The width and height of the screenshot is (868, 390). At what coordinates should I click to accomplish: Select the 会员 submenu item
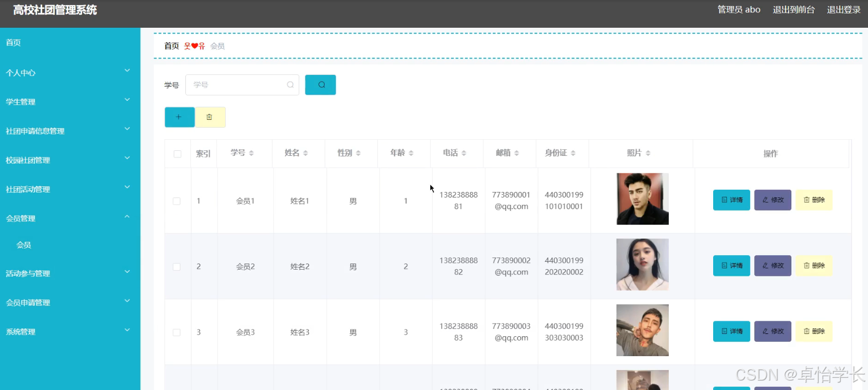point(24,245)
